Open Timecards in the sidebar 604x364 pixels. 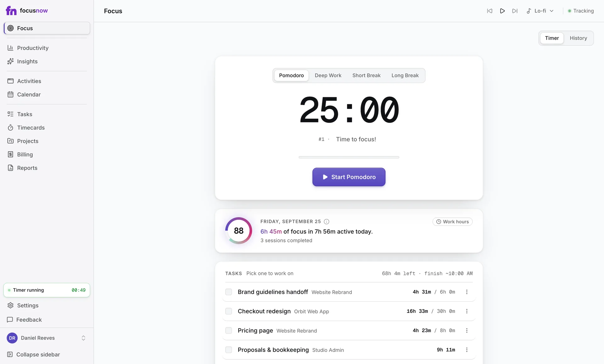(47, 127)
